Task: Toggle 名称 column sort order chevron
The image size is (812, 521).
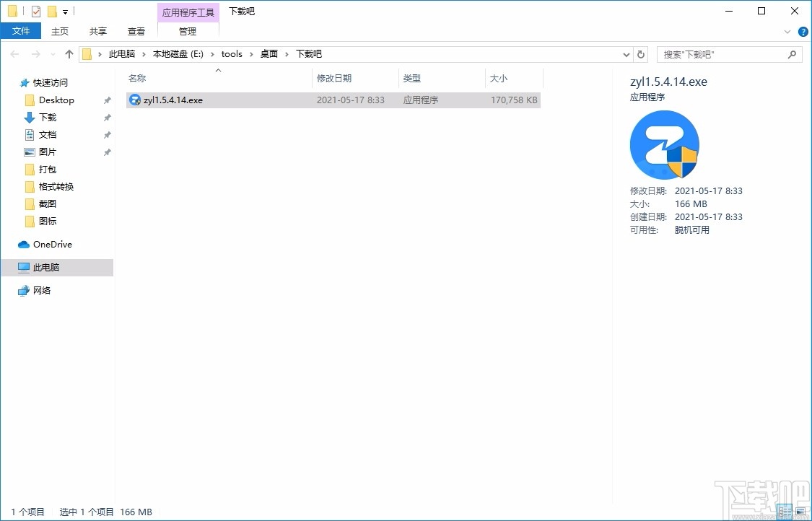Action: (x=217, y=71)
